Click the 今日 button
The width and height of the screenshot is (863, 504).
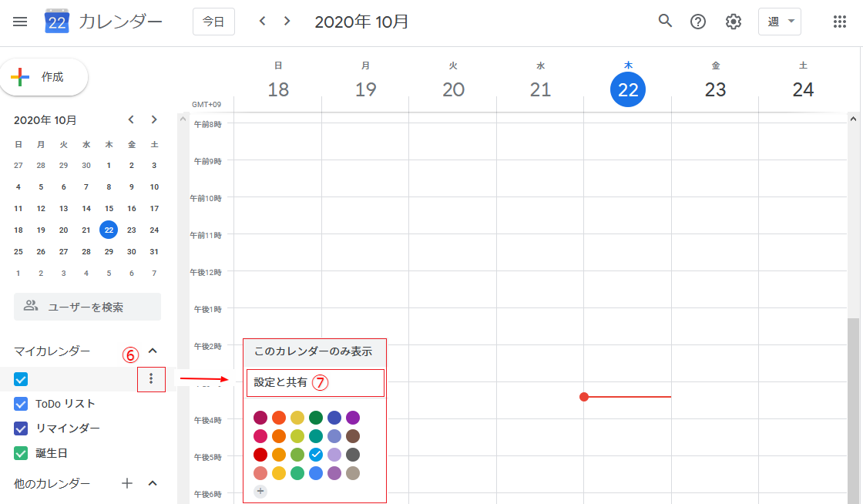coord(213,22)
